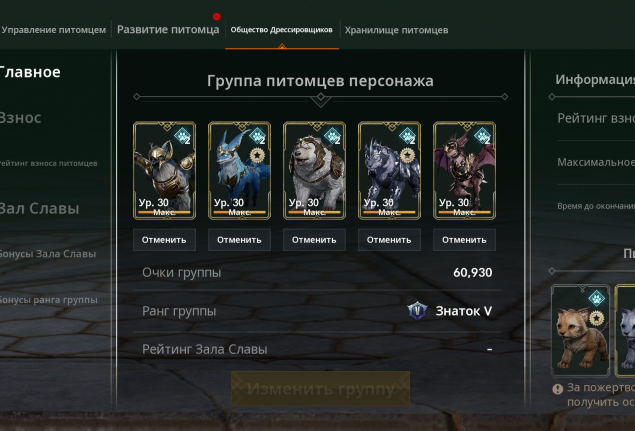
Task: Open the Управление питомцем tab
Action: click(53, 30)
